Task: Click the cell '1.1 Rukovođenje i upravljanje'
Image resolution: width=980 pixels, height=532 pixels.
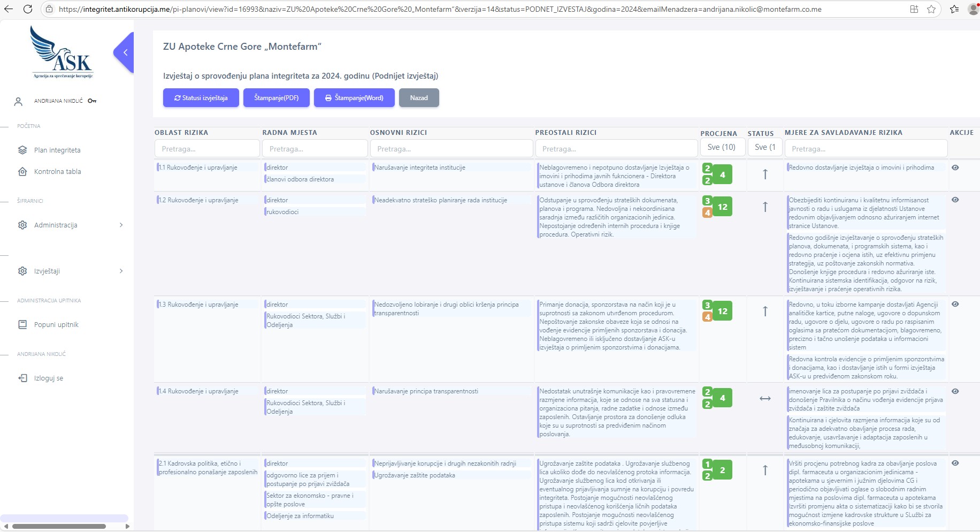Action: [197, 168]
